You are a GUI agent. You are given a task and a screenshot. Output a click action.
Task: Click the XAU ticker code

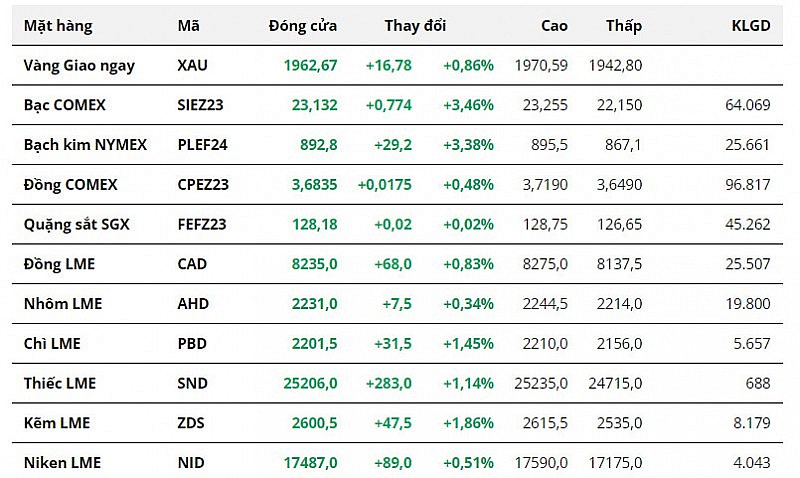(x=192, y=65)
